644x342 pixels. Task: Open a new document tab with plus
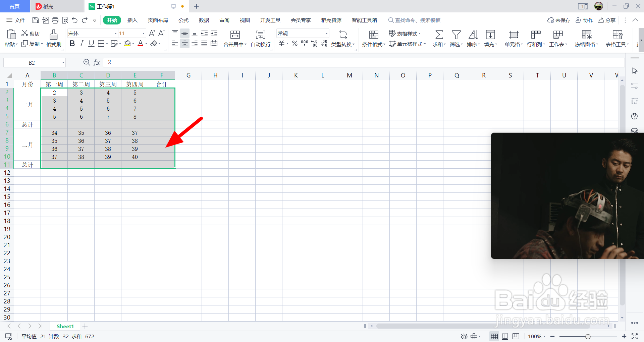[x=197, y=6]
